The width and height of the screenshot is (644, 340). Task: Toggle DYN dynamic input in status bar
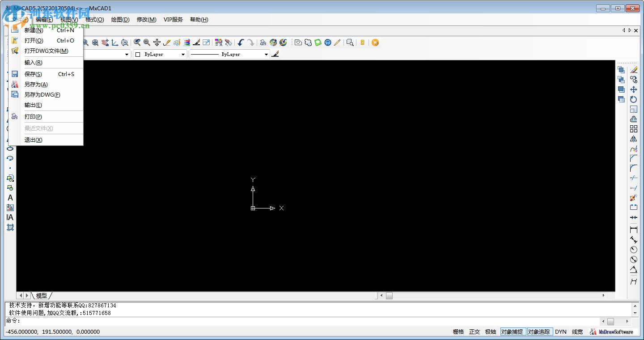561,331
